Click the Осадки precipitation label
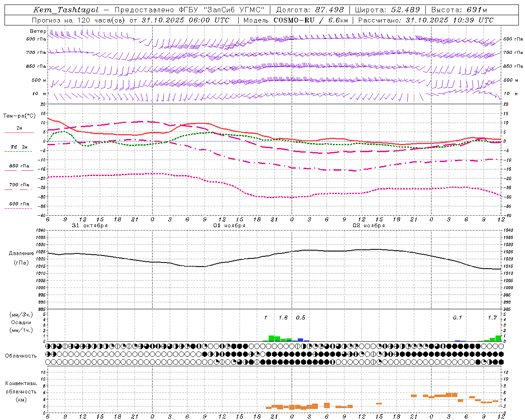525x420 pixels. tap(21, 322)
